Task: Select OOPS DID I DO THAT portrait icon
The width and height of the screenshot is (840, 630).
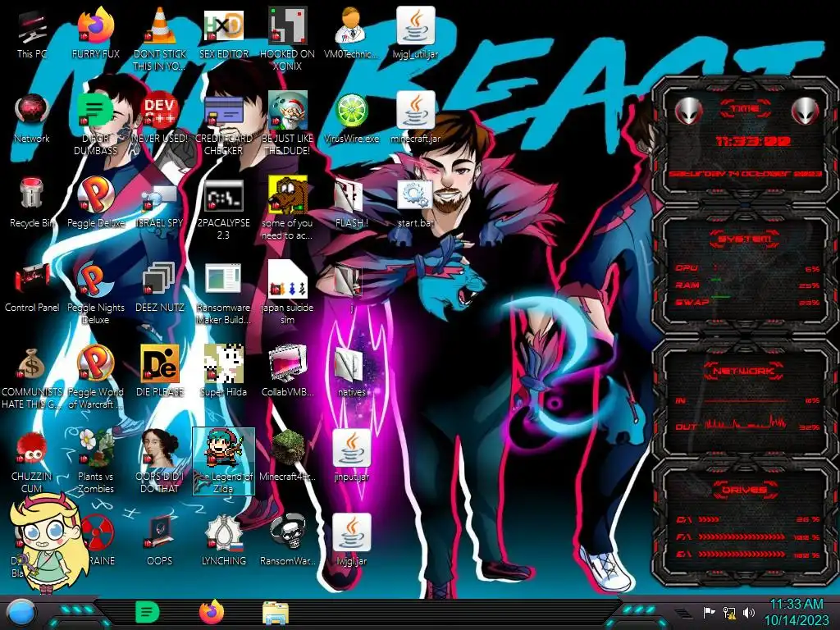Action: [159, 463]
